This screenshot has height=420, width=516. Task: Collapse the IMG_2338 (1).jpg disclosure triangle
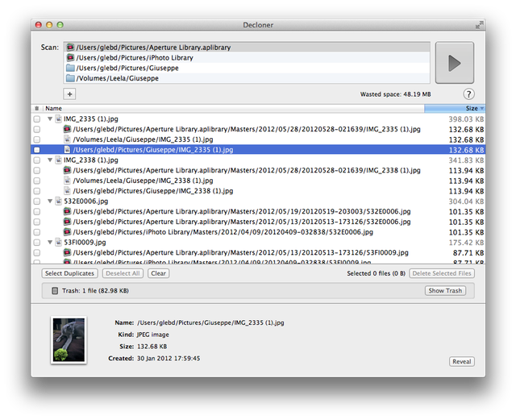click(50, 160)
